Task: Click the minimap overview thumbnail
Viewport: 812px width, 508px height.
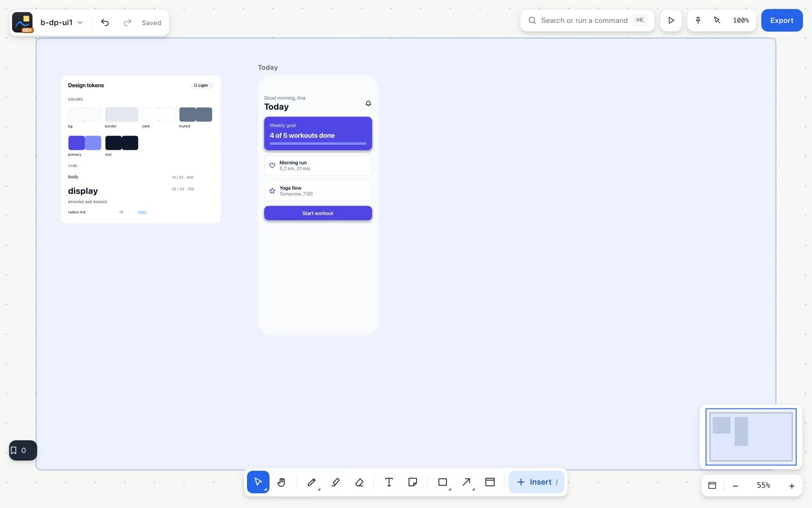Action: pos(751,437)
